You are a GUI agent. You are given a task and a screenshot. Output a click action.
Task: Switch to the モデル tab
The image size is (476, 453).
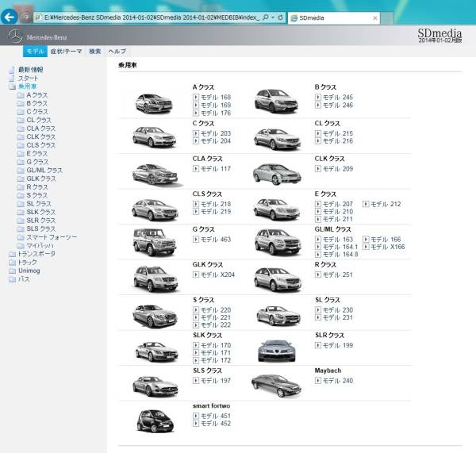[35, 52]
